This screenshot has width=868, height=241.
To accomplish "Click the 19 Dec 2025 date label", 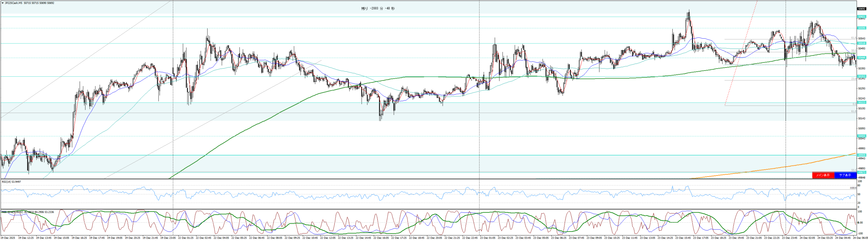I will point(8,238).
